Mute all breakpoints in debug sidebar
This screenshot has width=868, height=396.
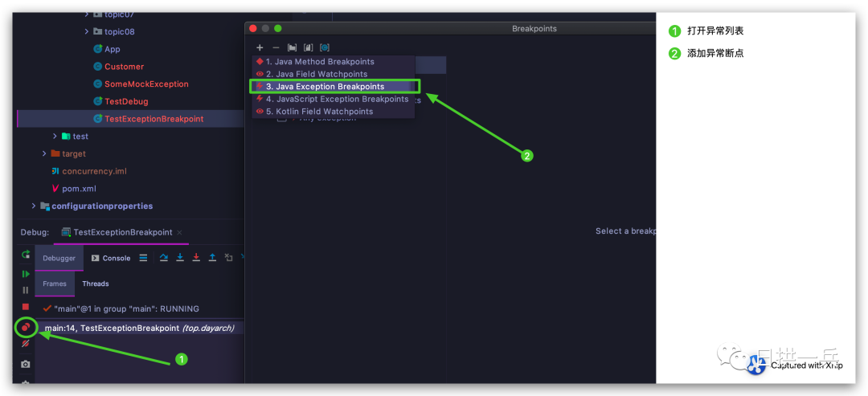[x=25, y=344]
